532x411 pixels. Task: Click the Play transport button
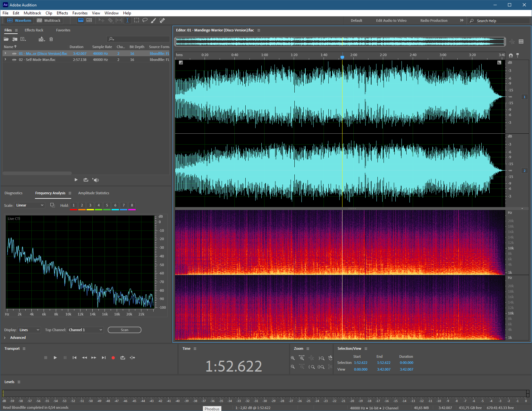click(x=55, y=357)
